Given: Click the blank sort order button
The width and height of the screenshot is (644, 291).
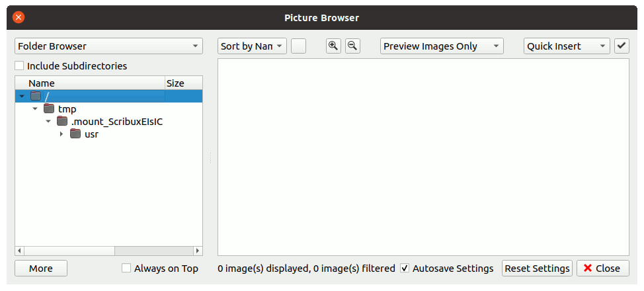Looking at the screenshot, I should (298, 46).
